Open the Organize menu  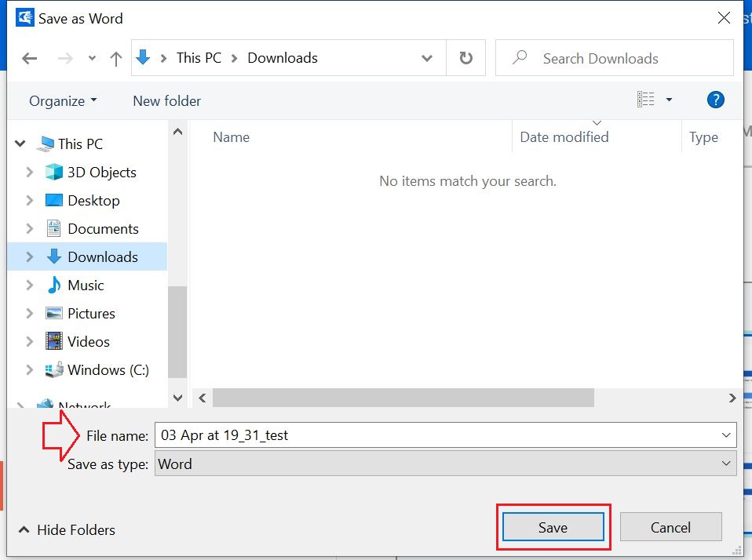63,101
